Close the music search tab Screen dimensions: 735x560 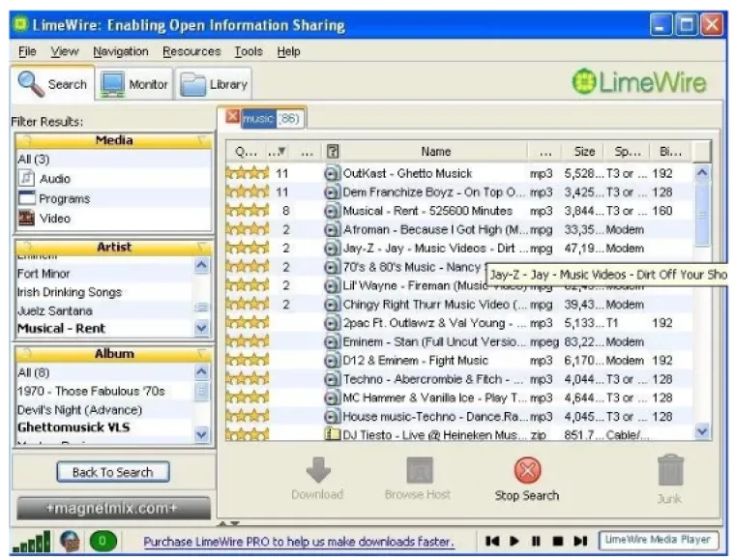click(x=232, y=117)
